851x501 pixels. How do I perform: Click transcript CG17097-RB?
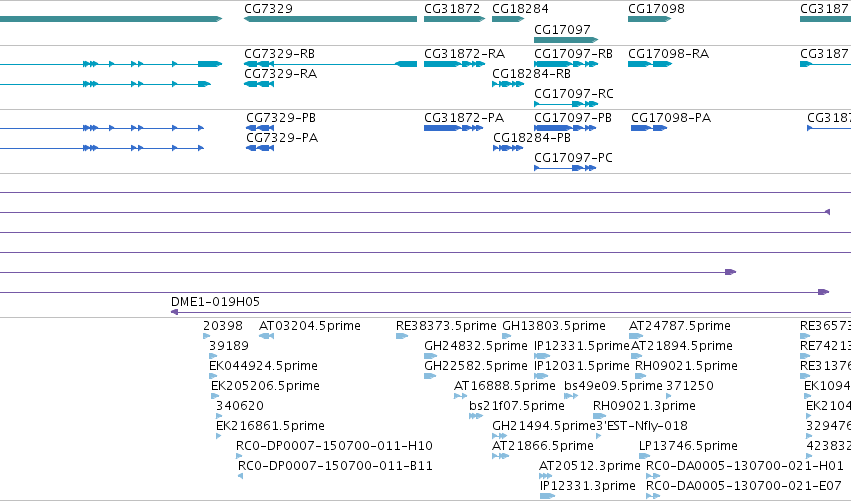[573, 54]
